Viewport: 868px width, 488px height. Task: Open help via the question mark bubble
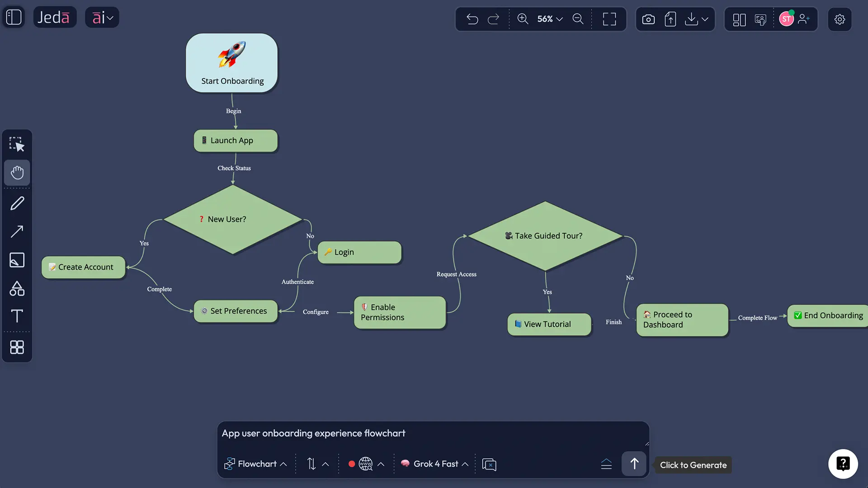click(843, 464)
